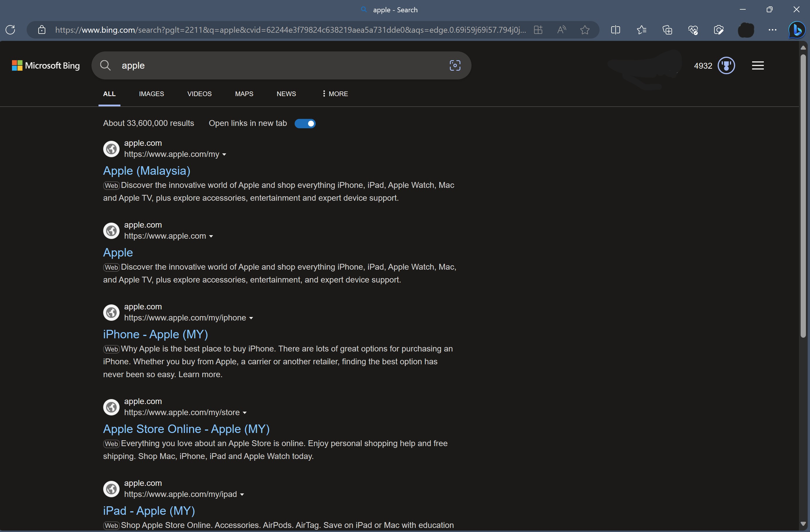
Task: Open the Apple (Malaysia) result
Action: coord(146,171)
